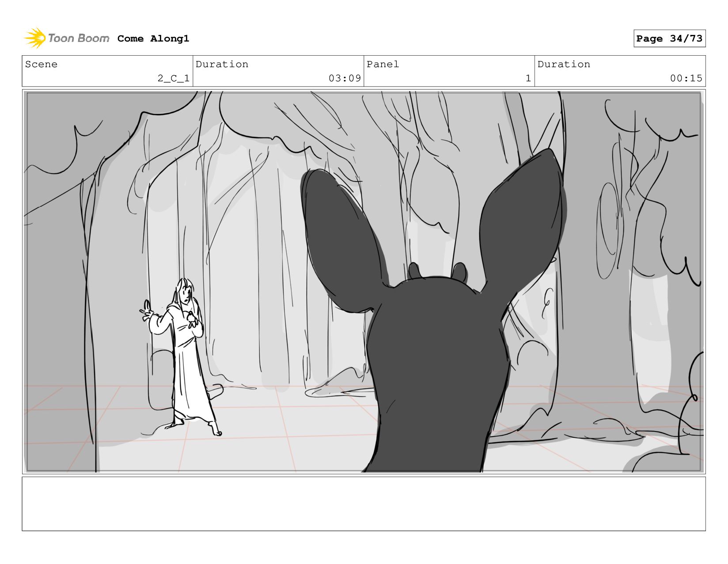Click the Toon Boom logo

tap(67, 38)
